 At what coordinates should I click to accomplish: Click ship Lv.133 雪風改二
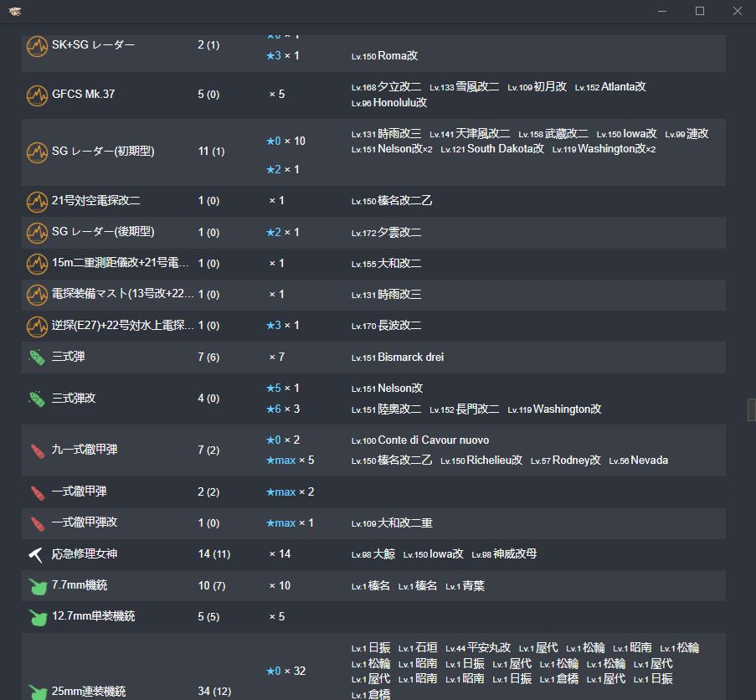(x=465, y=87)
